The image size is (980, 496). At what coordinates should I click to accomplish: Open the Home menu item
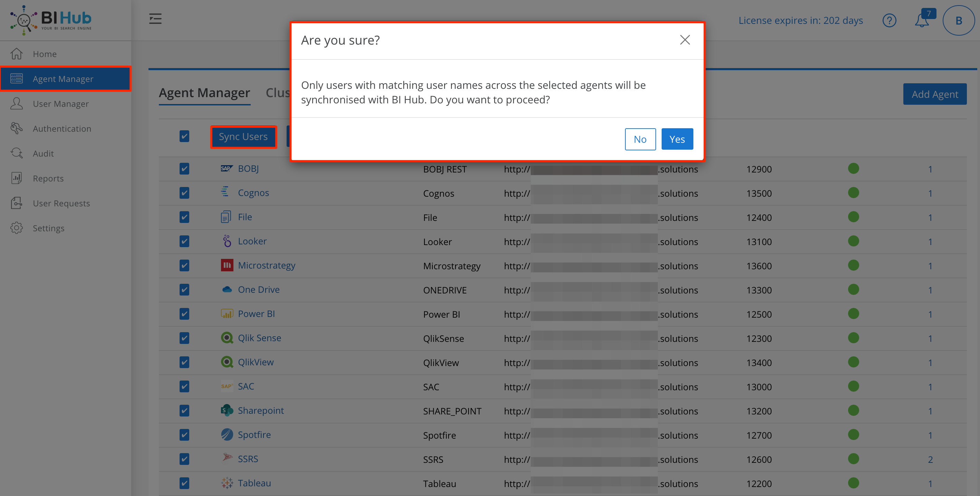(x=65, y=54)
